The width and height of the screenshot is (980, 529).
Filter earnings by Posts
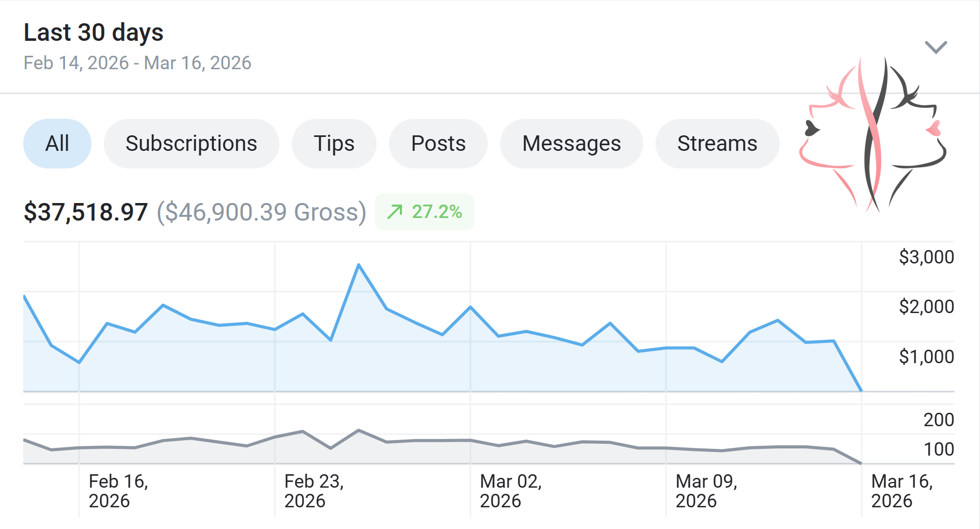click(438, 144)
